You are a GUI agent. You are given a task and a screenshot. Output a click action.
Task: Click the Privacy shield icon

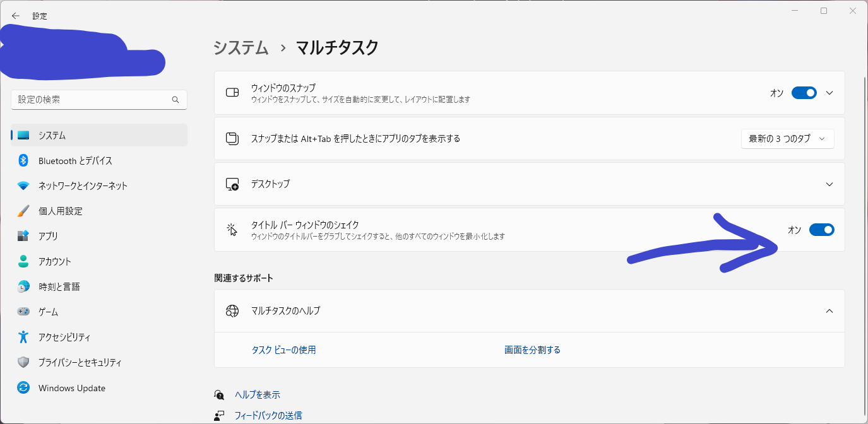tap(23, 363)
